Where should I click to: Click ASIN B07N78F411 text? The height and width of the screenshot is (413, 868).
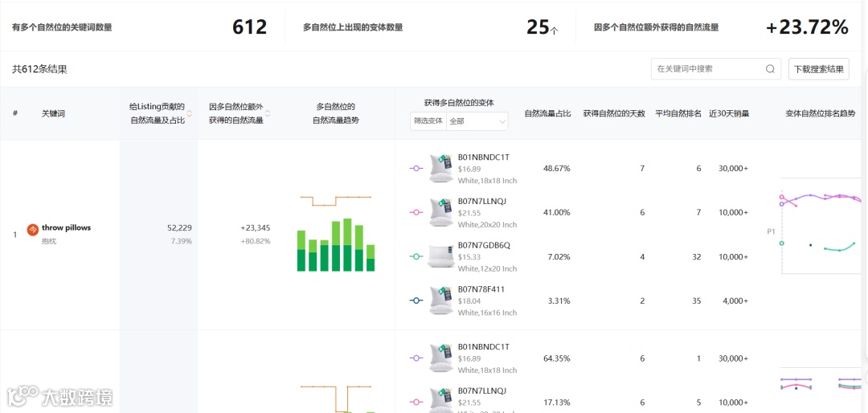(x=481, y=289)
